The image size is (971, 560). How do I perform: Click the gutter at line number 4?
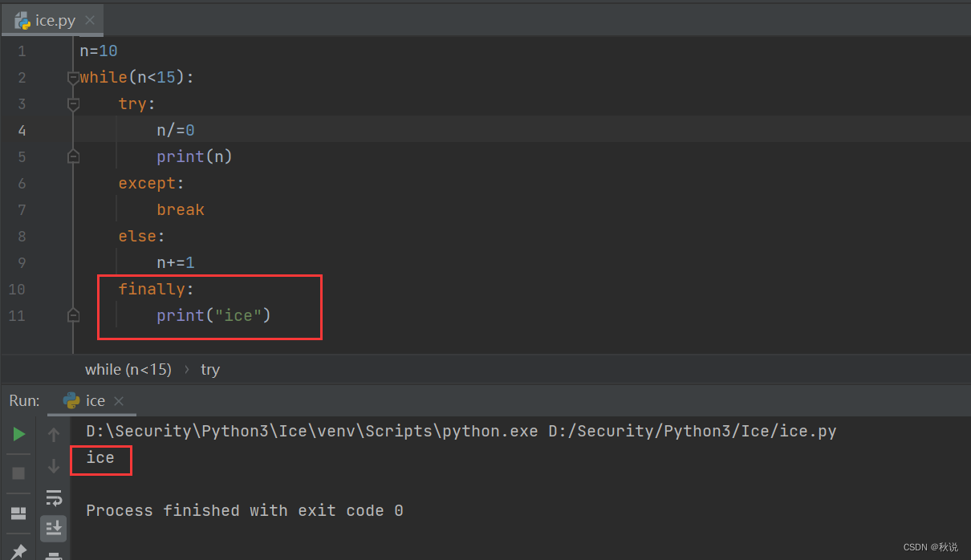point(22,130)
